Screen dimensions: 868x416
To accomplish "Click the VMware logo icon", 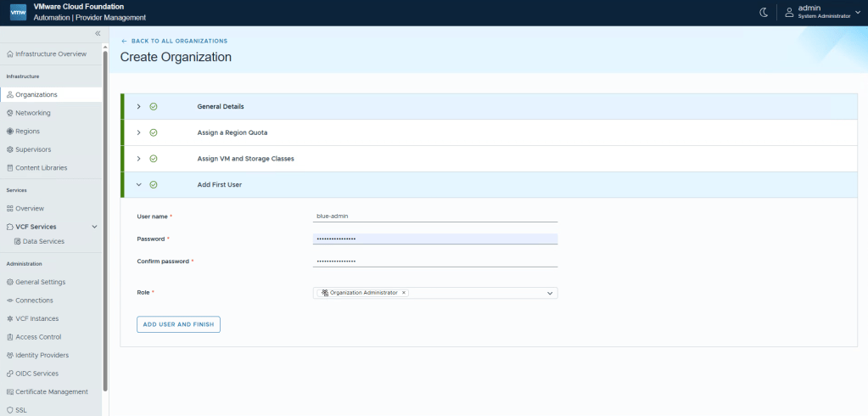I will [18, 12].
